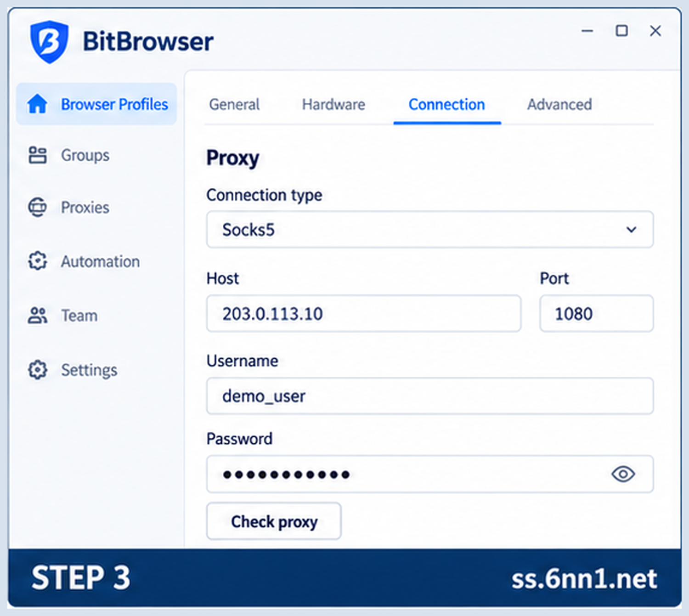Open the Connection type dropdown

click(430, 229)
